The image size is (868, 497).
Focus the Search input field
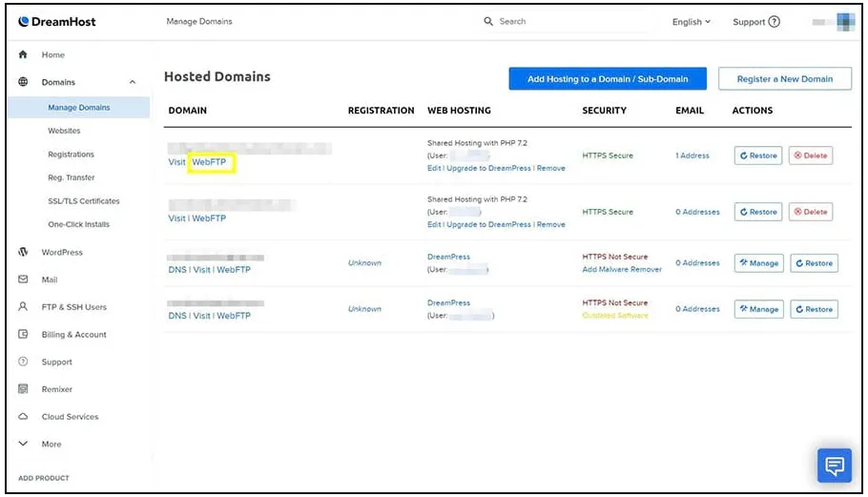point(570,21)
